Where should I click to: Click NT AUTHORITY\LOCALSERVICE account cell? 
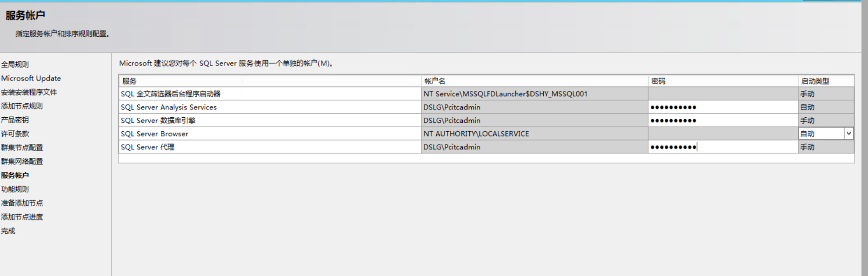pyautogui.click(x=534, y=134)
